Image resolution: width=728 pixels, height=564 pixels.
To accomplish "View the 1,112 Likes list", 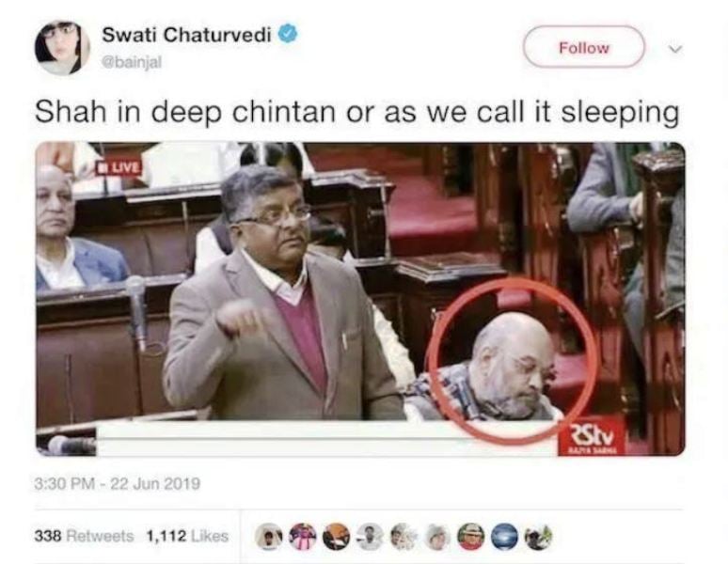I will tap(187, 536).
